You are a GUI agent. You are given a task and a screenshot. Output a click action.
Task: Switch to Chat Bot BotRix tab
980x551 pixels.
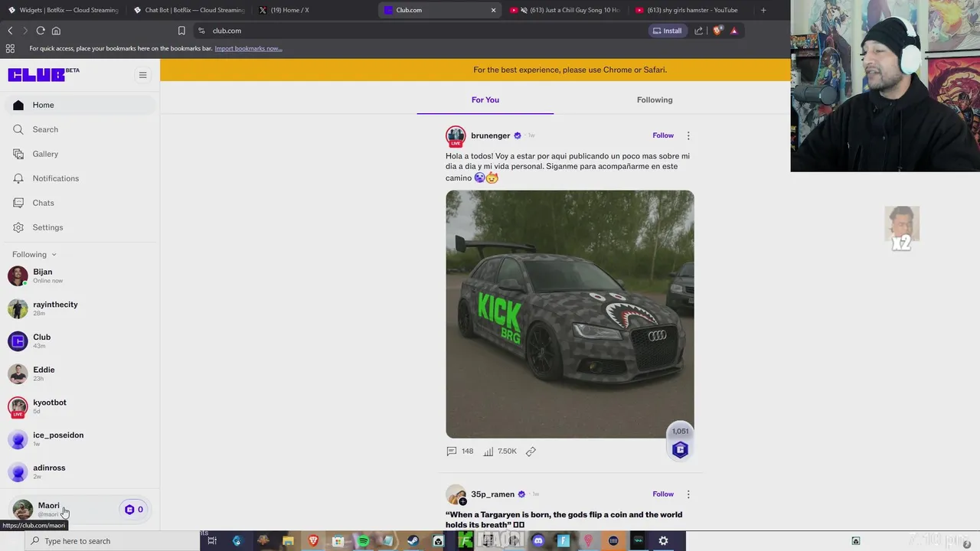coord(188,10)
